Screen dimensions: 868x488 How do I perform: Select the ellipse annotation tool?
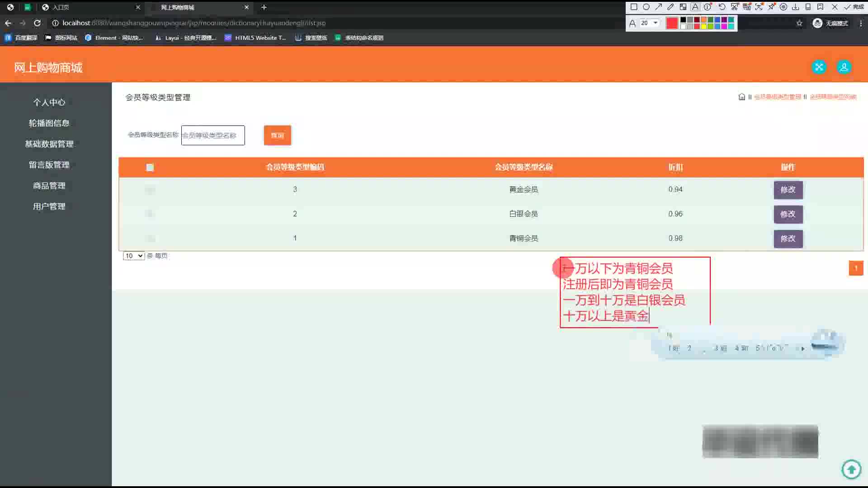click(646, 7)
